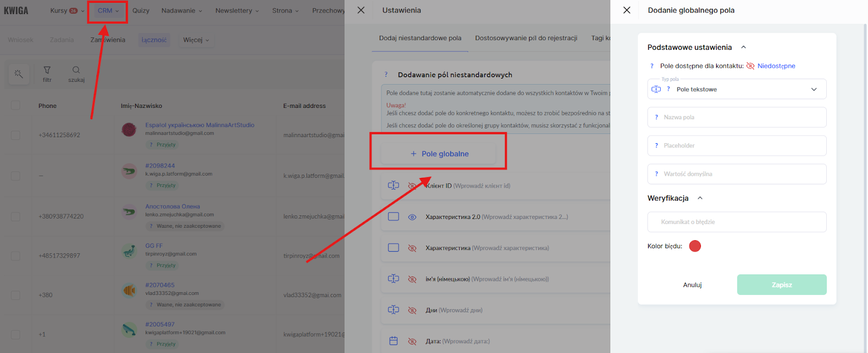Pick the red Kolor błędu swatch
The height and width of the screenshot is (353, 868).
pos(695,246)
